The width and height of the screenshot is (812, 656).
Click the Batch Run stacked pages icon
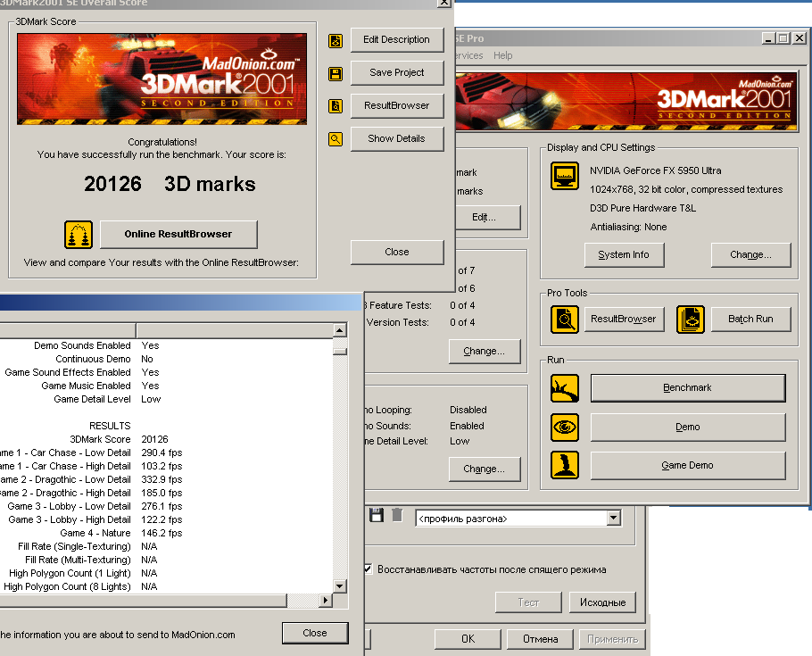[x=691, y=320]
